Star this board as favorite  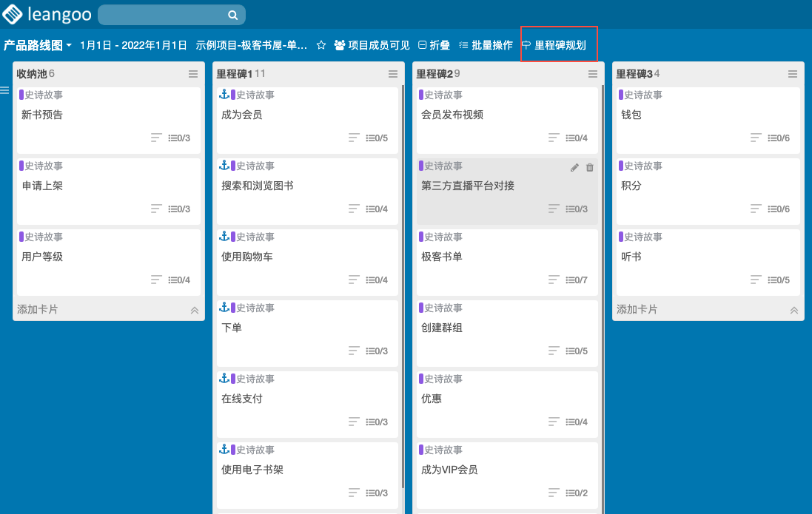coord(321,45)
